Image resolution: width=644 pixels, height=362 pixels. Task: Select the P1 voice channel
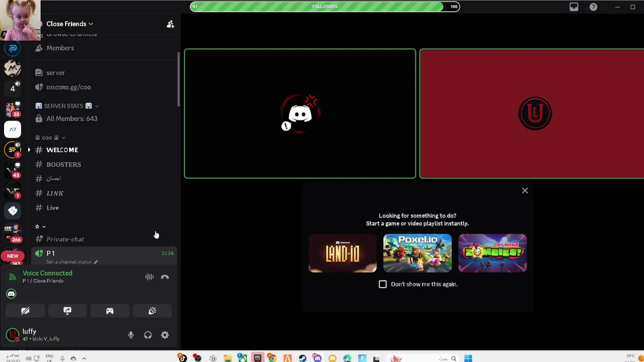coord(105,253)
